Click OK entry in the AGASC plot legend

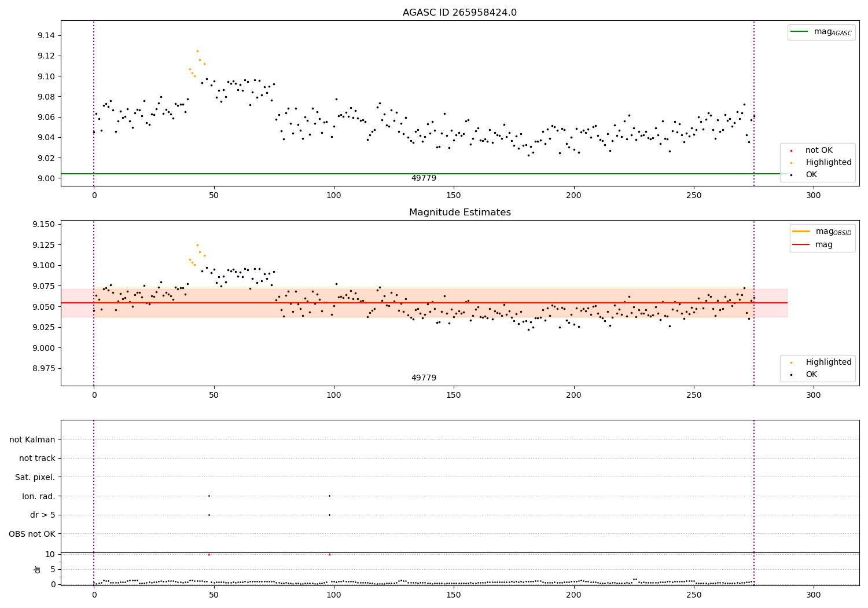(804, 175)
